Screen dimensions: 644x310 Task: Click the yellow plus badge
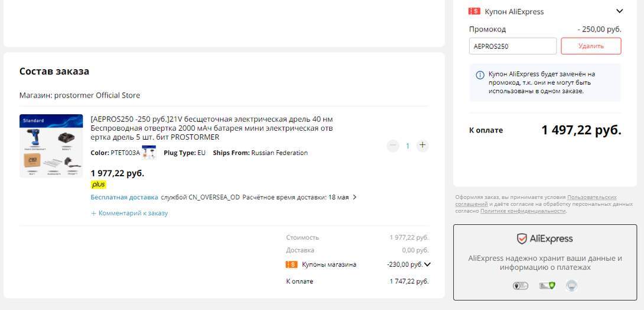(x=98, y=185)
